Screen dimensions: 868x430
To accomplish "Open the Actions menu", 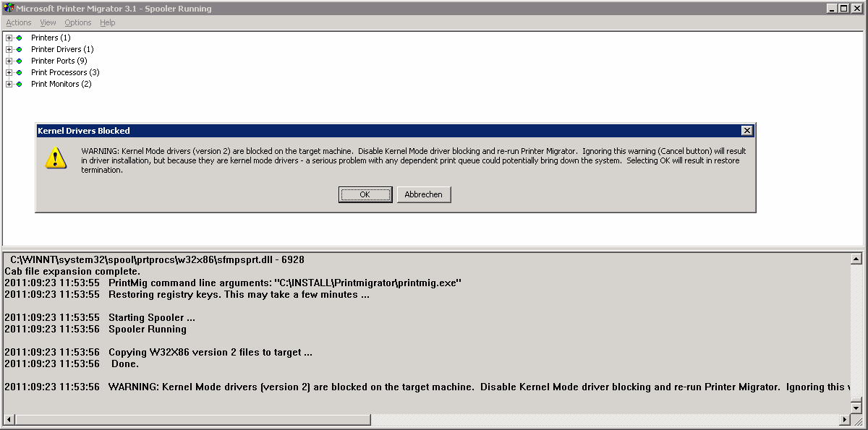I will [19, 22].
